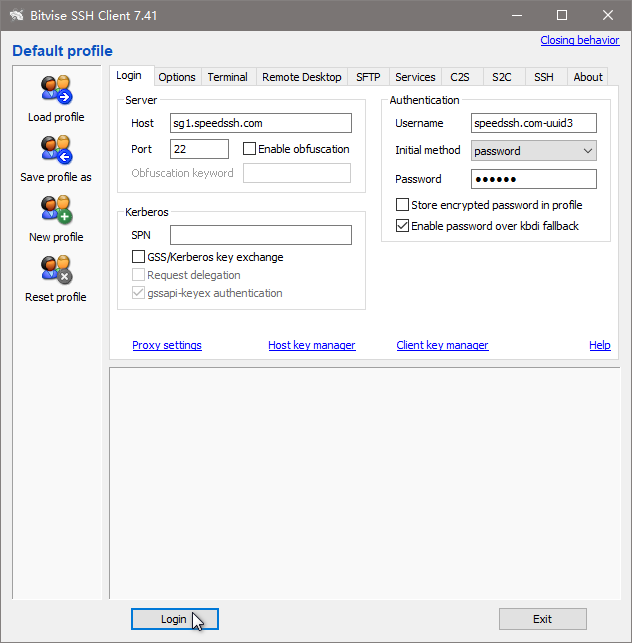Click the Bitvise app icon in title bar
This screenshot has width=632, height=643.
[x=17, y=16]
